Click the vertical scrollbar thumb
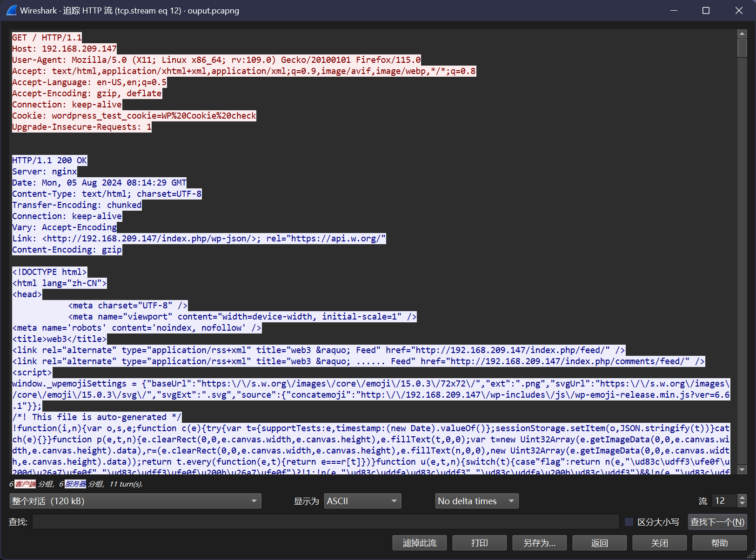This screenshot has width=756, height=560. click(x=742, y=48)
